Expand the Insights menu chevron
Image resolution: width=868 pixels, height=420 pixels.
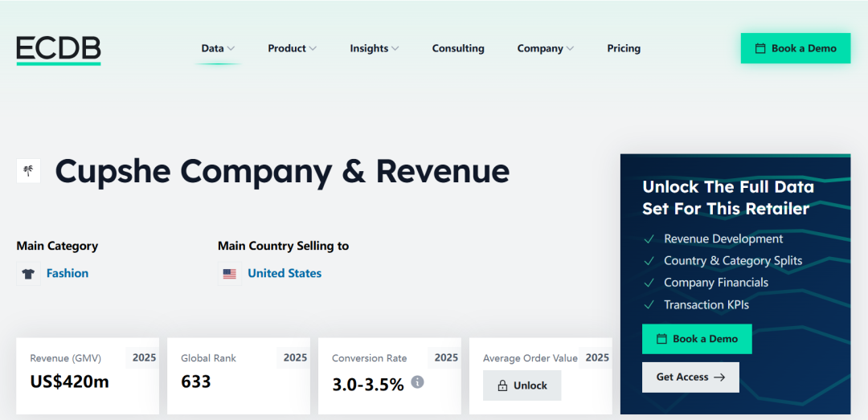point(395,49)
